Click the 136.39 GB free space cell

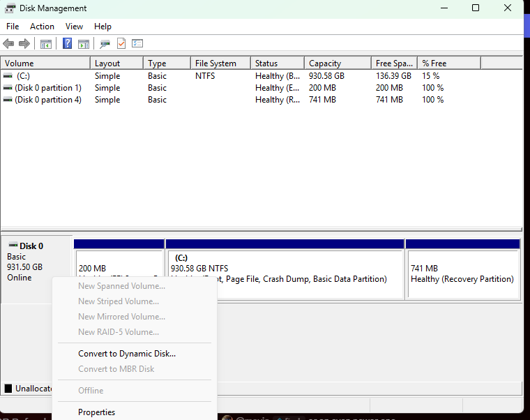[x=393, y=76]
